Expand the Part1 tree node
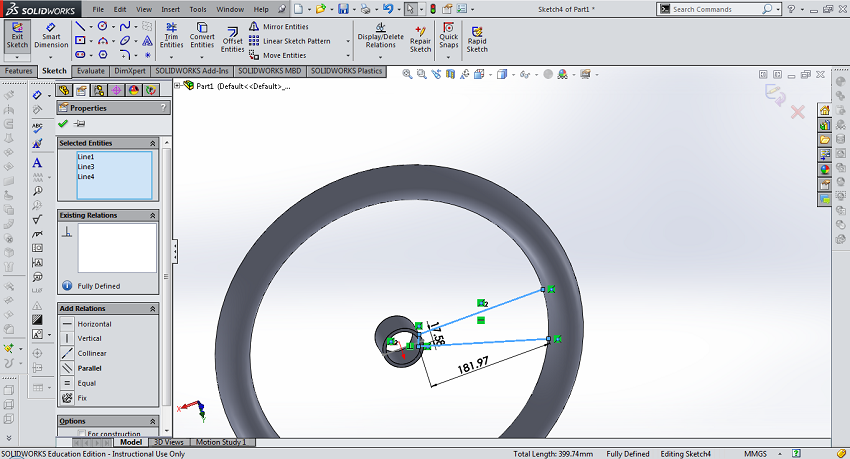The width and height of the screenshot is (850, 459). coord(177,86)
